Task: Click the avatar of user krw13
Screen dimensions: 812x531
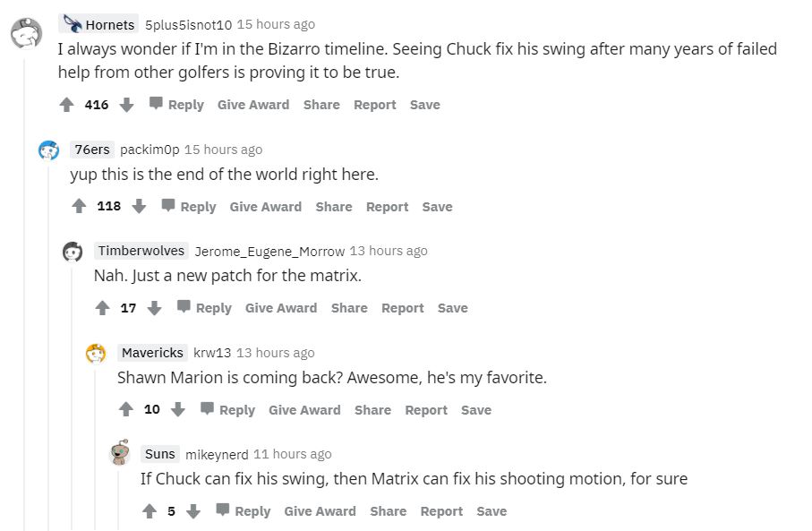Action: coord(96,354)
